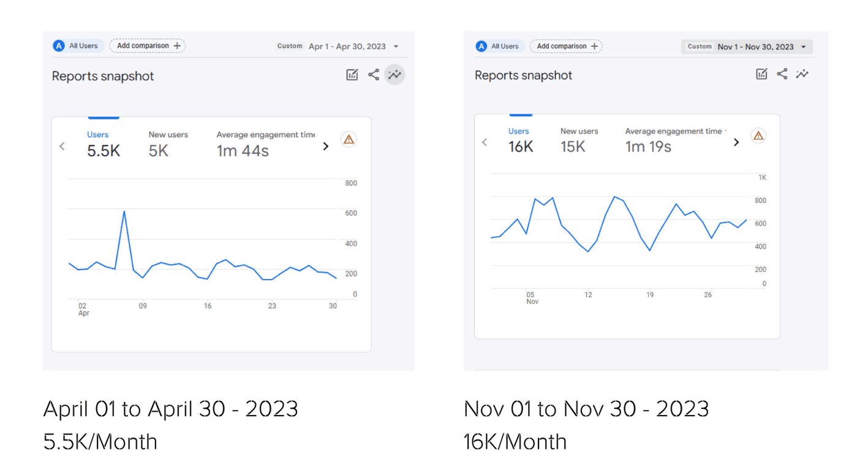Click the share icon in November panel

(782, 74)
